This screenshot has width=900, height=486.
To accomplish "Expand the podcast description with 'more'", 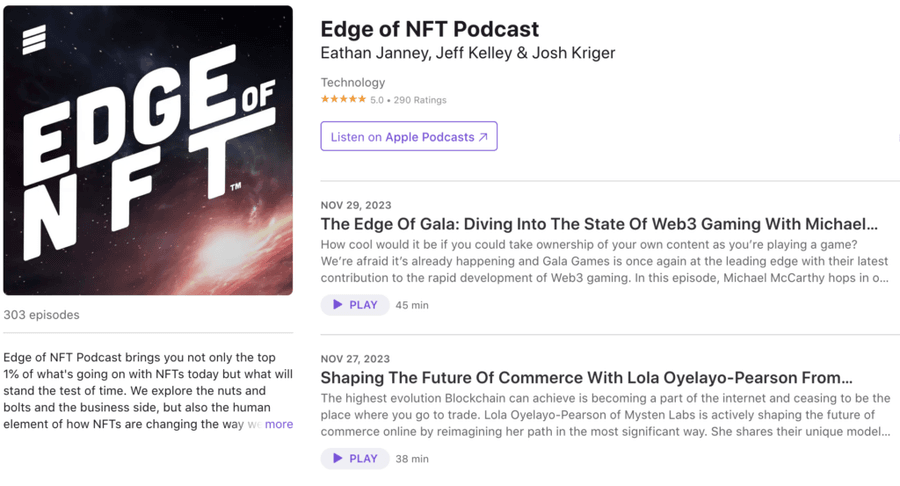I will [x=279, y=424].
